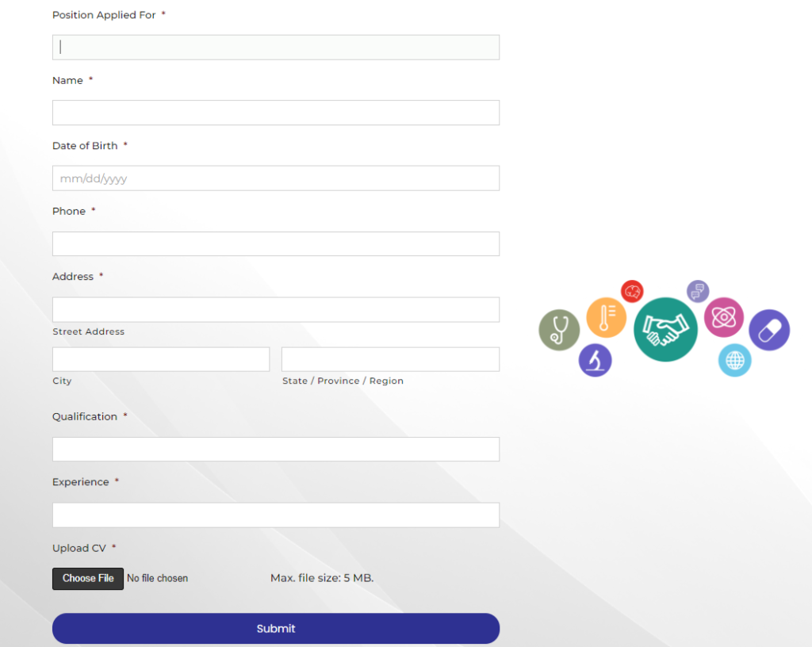Click the 'Address' field label
This screenshot has width=812, height=647.
(x=73, y=277)
